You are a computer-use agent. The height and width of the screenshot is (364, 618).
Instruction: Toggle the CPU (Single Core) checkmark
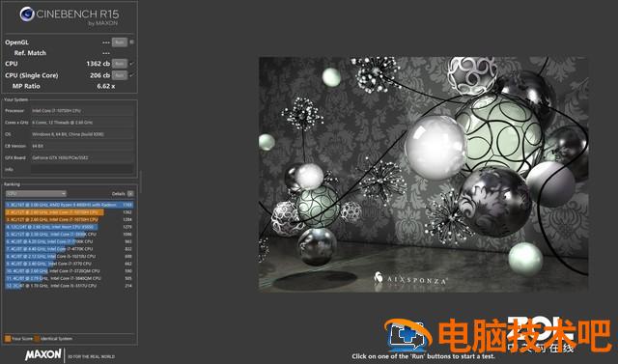tap(132, 75)
